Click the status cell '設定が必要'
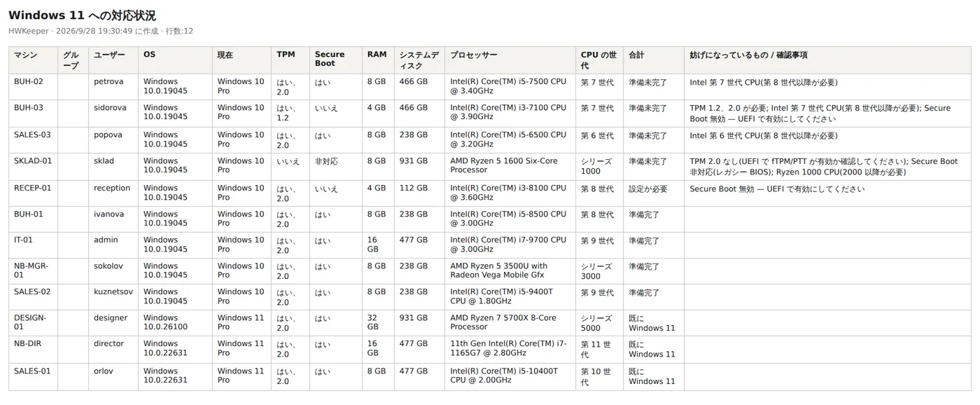This screenshot has height=405, width=980. (648, 188)
